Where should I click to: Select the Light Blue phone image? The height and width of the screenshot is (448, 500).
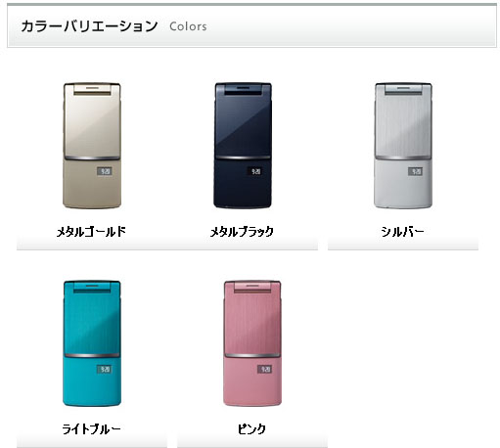[92, 343]
